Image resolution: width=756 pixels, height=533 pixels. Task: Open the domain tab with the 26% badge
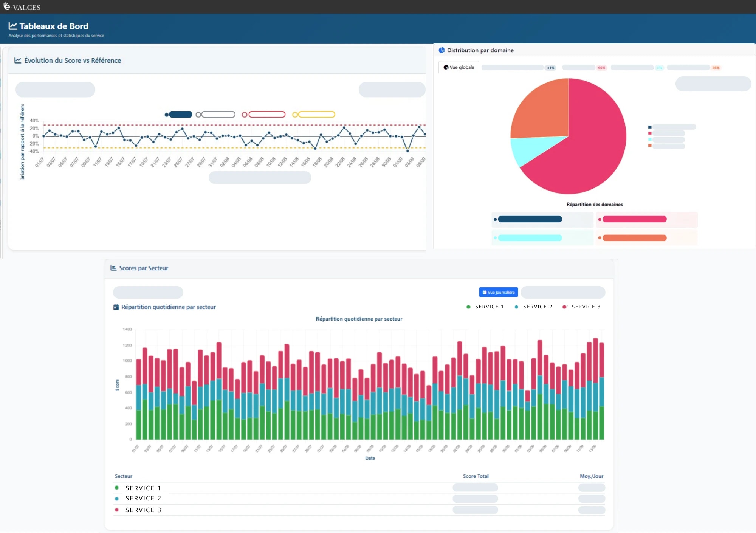coord(694,68)
